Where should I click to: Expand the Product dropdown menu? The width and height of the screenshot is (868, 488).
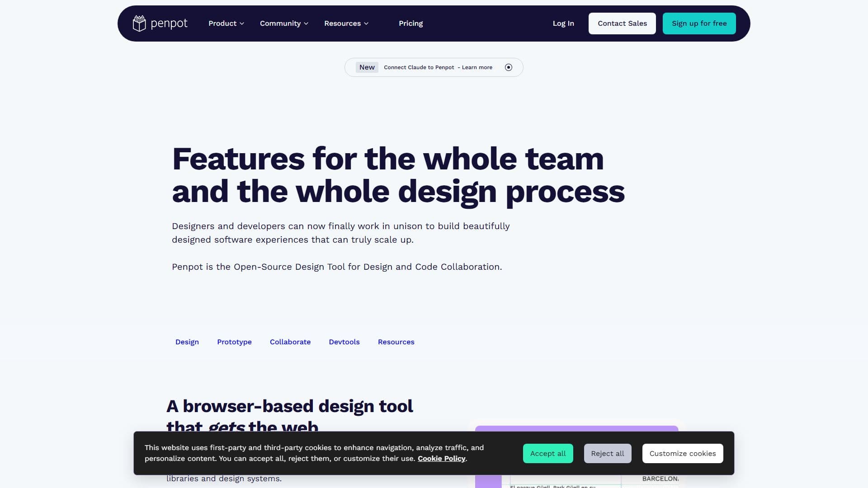tap(226, 23)
